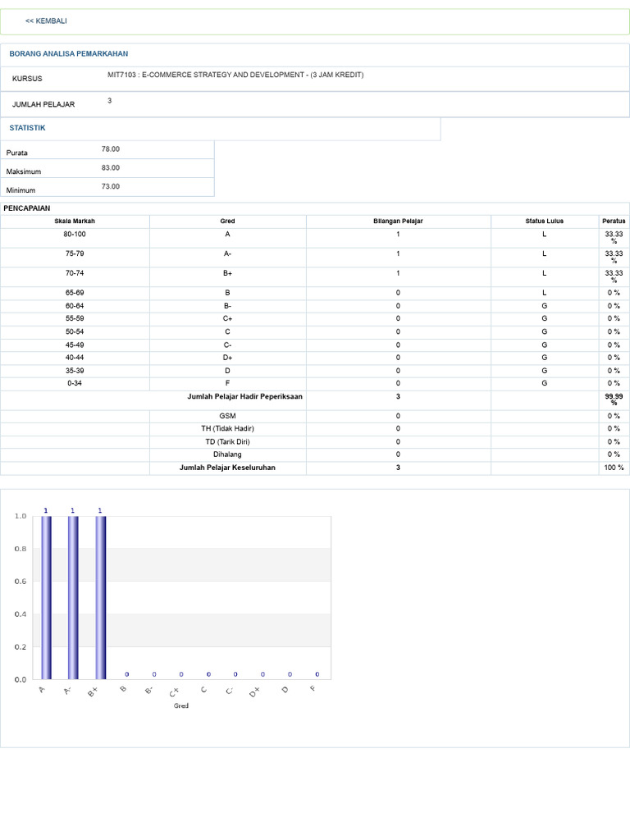
Task: Click the Skala Markah column header
Action: point(75,221)
